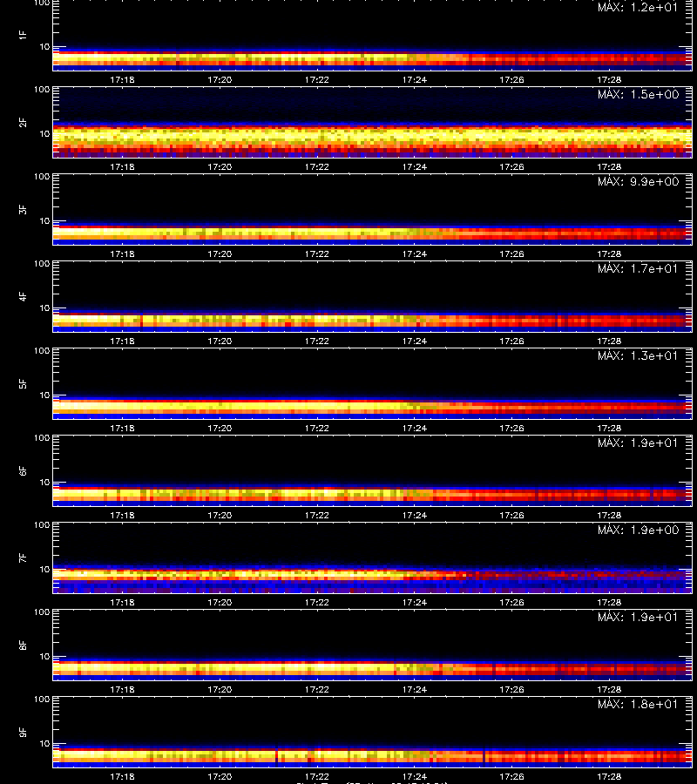The width and height of the screenshot is (697, 784).
Task: Click the 100 y-axis tick label of panel 2F
Action: [42, 90]
